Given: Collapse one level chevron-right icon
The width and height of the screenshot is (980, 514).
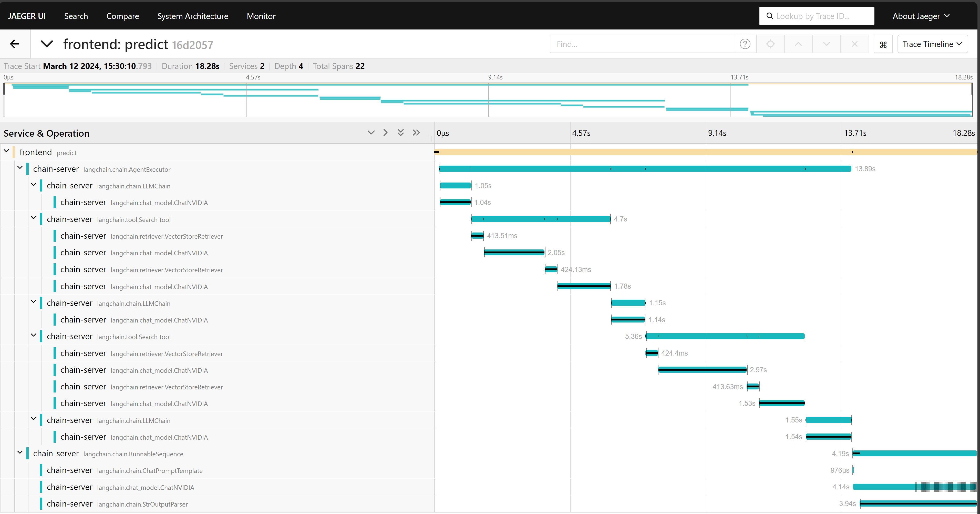Looking at the screenshot, I should point(385,133).
